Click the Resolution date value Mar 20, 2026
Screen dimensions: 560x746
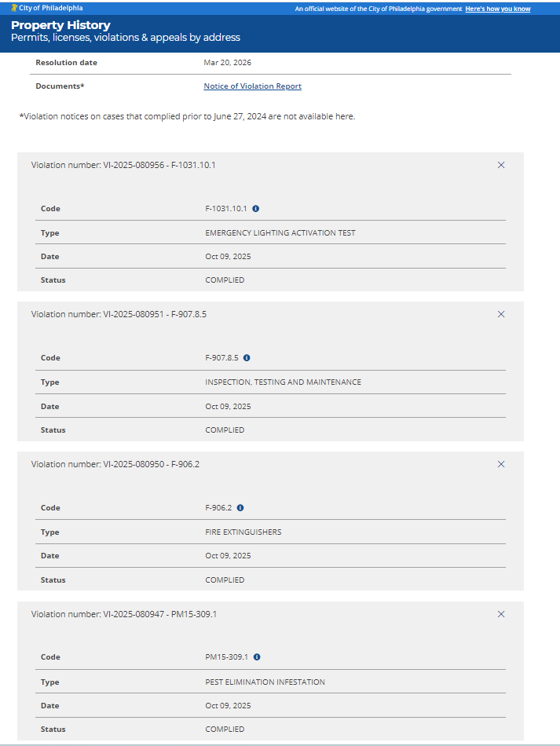click(x=227, y=63)
